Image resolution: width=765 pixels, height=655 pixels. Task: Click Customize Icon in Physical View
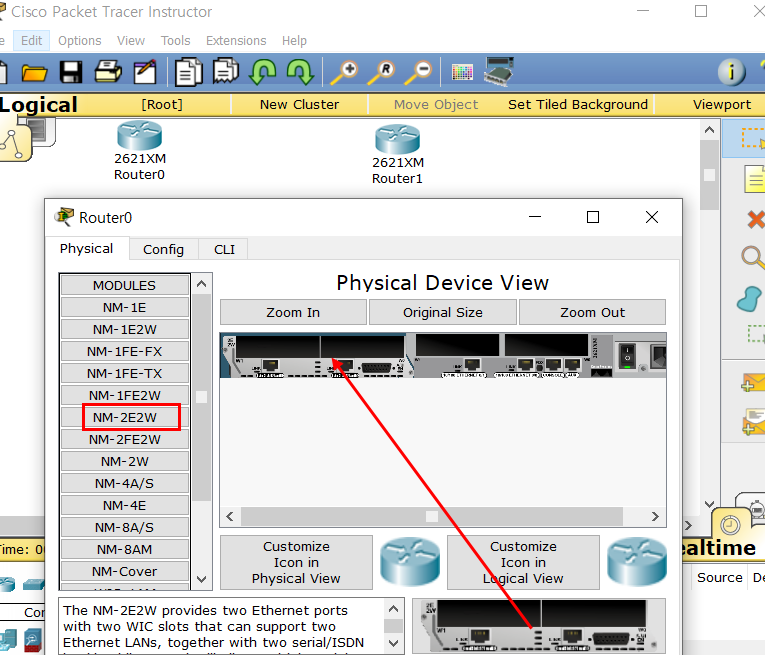coord(296,562)
